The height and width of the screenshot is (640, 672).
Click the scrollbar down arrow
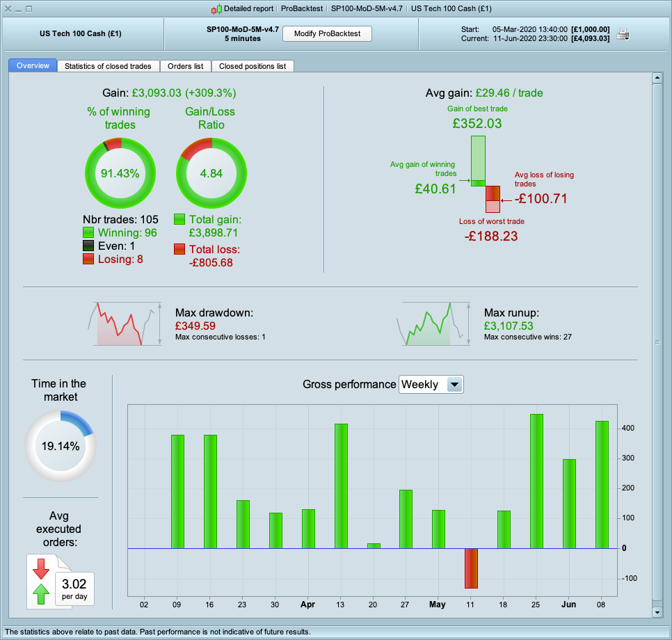pyautogui.click(x=657, y=612)
